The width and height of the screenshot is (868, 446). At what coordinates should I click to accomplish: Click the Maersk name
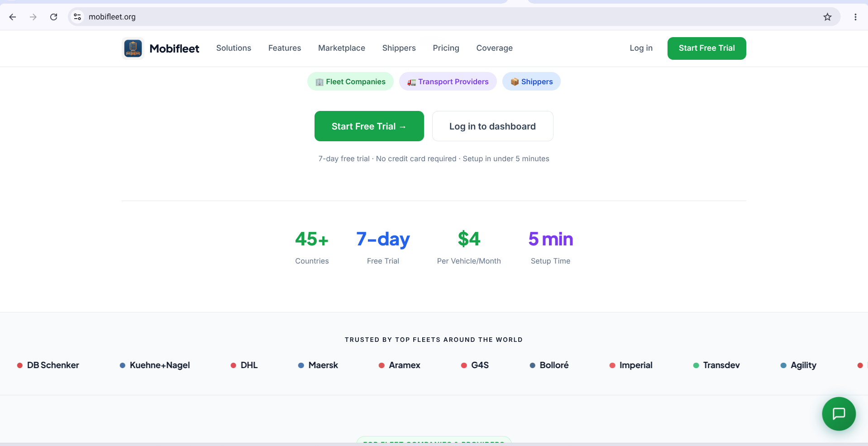pos(323,365)
